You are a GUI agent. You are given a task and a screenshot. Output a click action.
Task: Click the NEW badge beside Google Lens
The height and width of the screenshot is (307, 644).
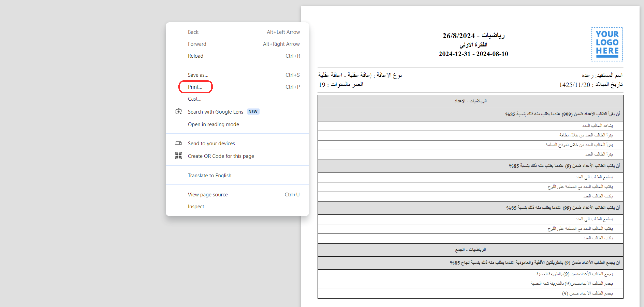coord(253,112)
